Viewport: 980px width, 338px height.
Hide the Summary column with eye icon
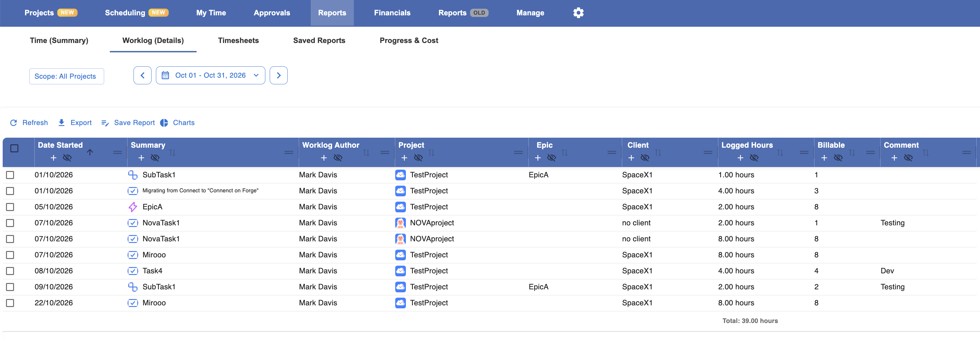155,158
